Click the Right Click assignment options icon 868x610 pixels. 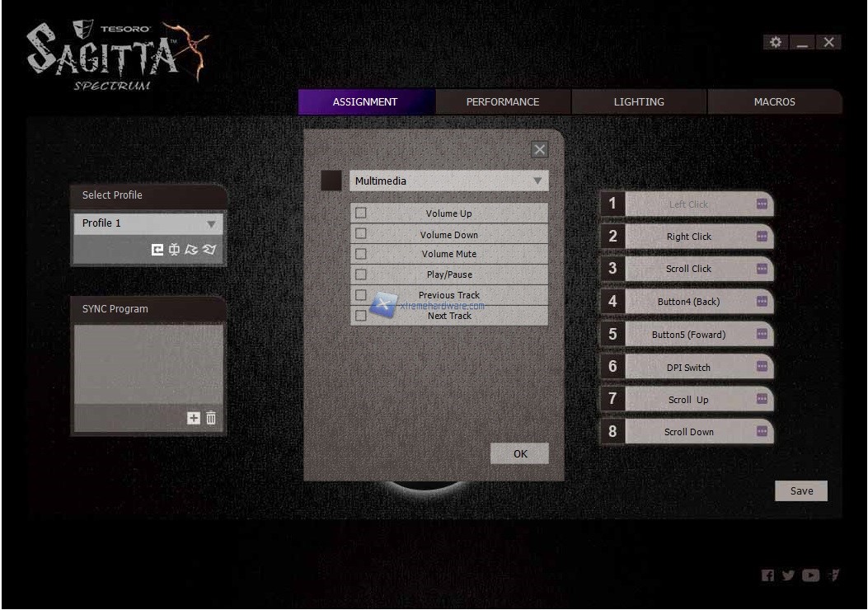762,237
